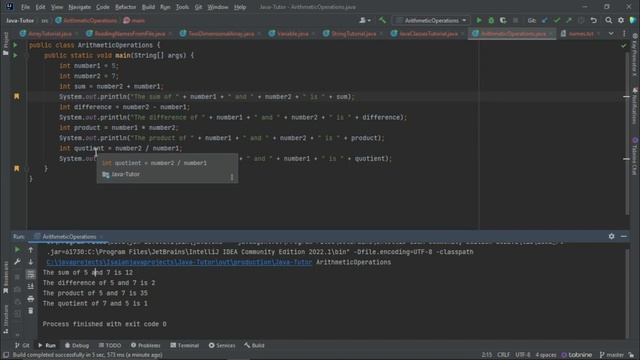Run with coverage from the main toolbar
The width and height of the screenshot is (640, 360).
tap(503, 20)
